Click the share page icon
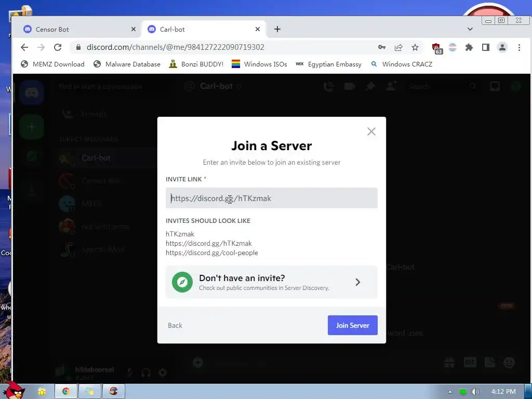The width and height of the screenshot is (532, 399). click(398, 47)
